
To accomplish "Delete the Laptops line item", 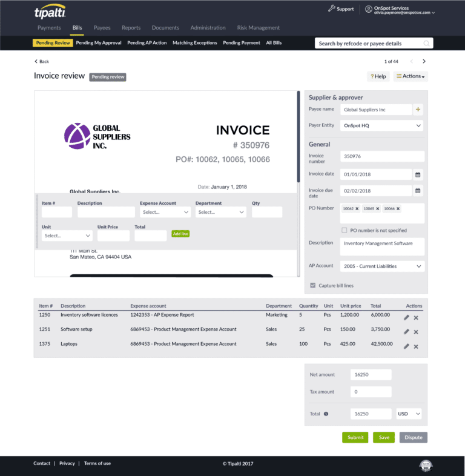I will [x=416, y=346].
